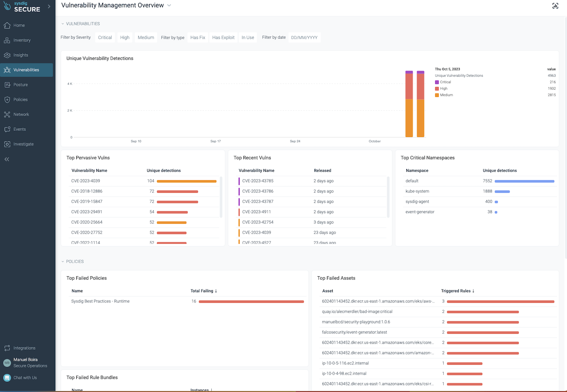Click the sysdig-agent namespace row
567x392 pixels.
(x=480, y=201)
